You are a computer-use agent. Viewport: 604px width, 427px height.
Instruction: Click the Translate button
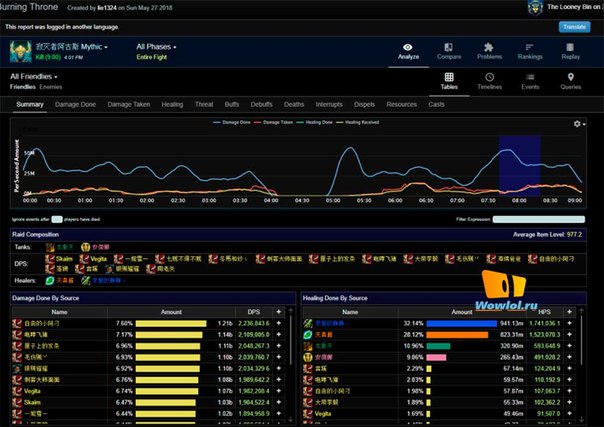point(573,27)
